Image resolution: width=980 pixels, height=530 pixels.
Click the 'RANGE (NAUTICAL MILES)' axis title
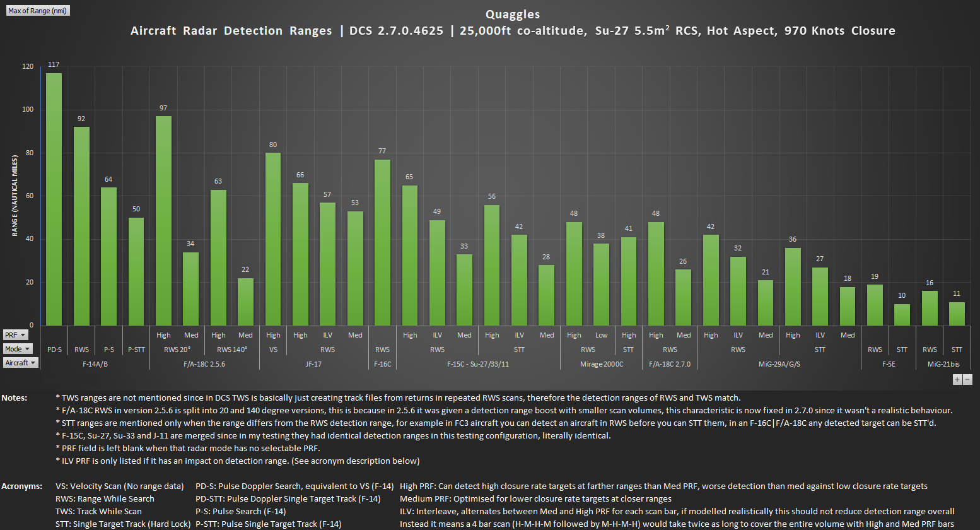click(x=15, y=196)
